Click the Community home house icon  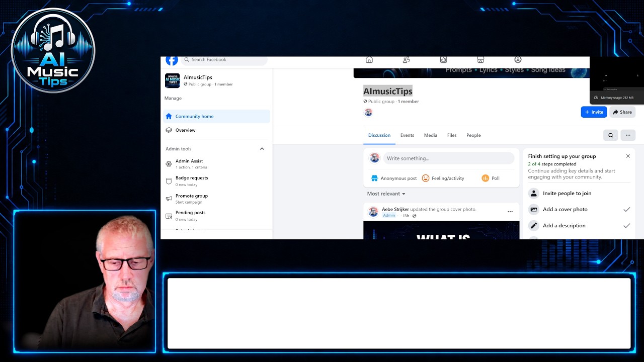coord(169,116)
